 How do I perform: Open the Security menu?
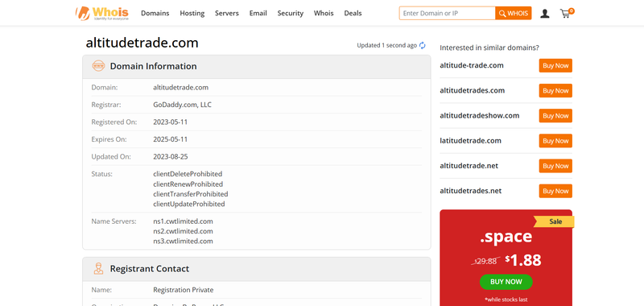point(290,13)
